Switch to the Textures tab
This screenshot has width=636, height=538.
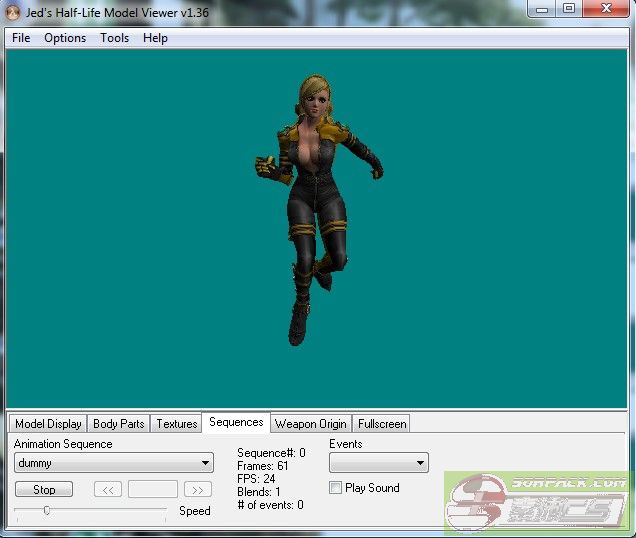pos(176,424)
